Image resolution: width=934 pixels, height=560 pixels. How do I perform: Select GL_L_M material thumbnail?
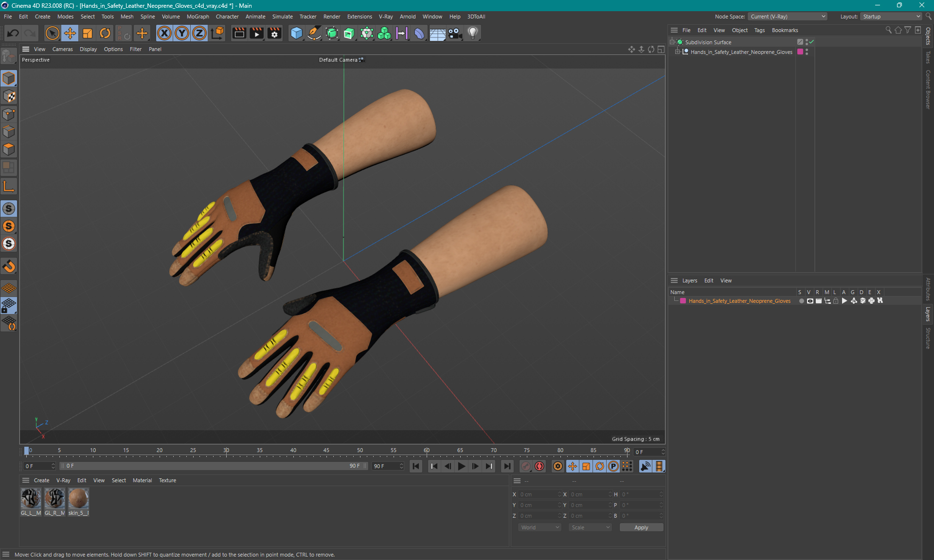point(31,502)
